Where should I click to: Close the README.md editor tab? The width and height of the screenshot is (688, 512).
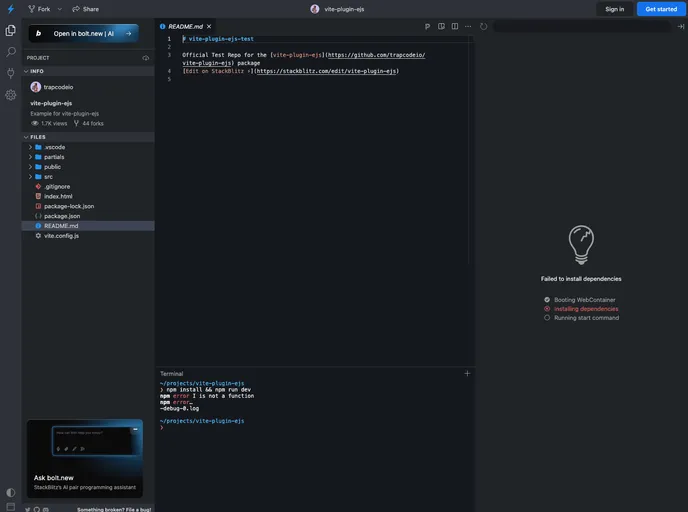coord(209,26)
